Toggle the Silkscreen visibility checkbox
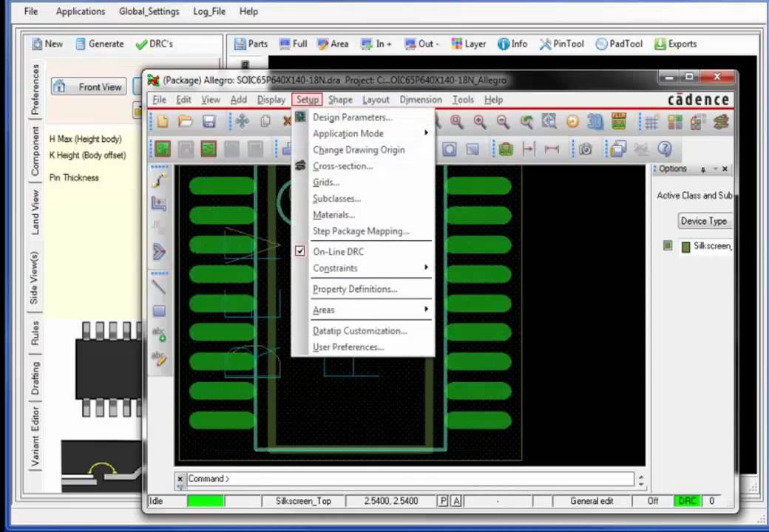The height and width of the screenshot is (532, 769). click(x=668, y=245)
